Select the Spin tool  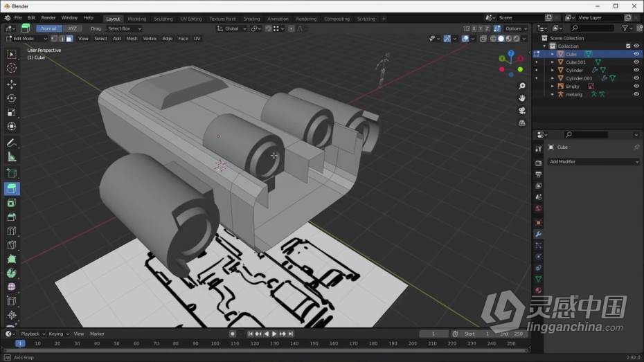(x=12, y=273)
